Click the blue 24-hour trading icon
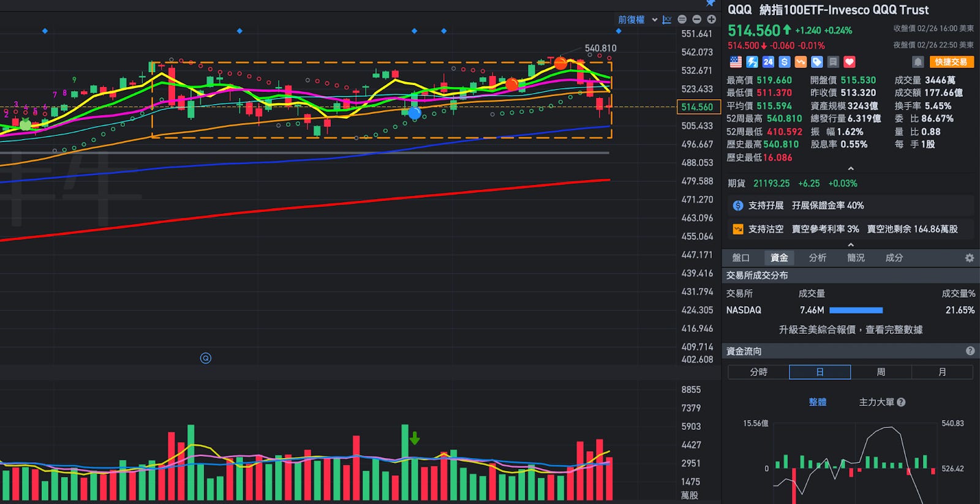The image size is (980, 504). (768, 62)
